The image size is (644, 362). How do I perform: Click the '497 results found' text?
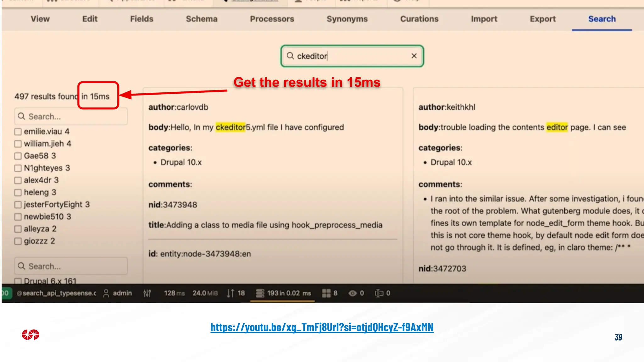pos(46,96)
